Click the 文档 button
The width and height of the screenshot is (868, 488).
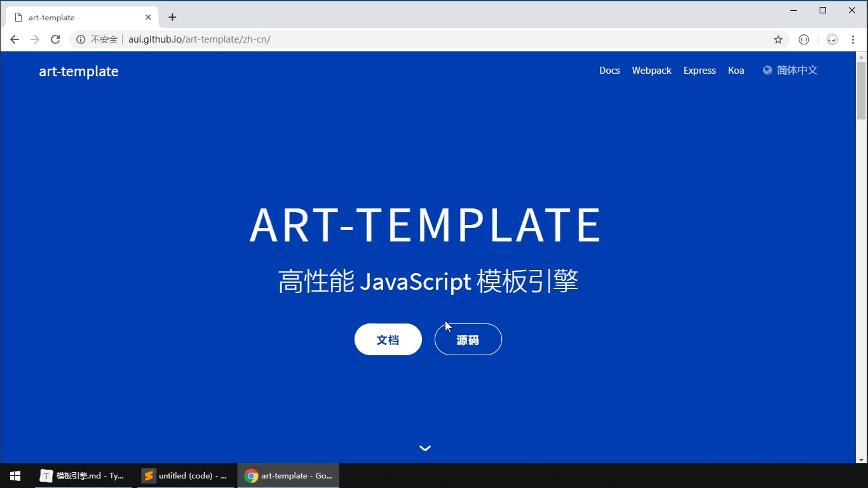[388, 339]
